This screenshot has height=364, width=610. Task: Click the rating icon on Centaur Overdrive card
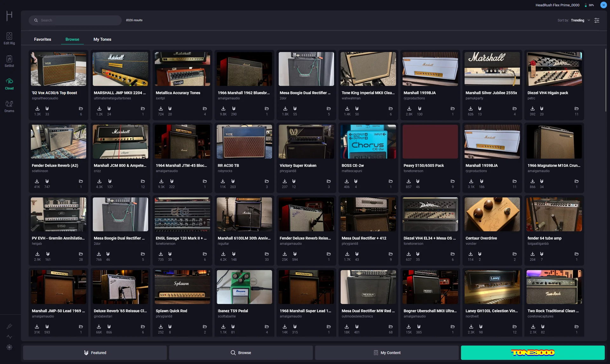480,254
